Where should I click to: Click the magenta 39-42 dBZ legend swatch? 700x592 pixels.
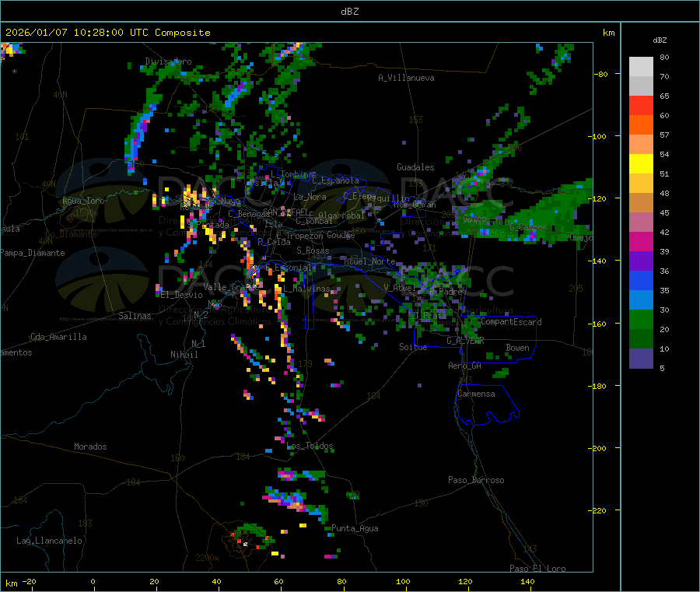pos(641,241)
